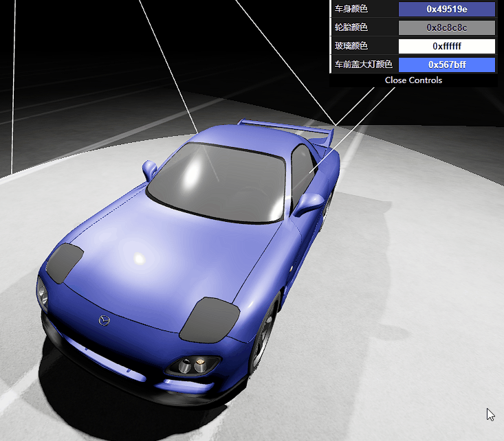Click the 轮胎颜色 label
504x441 pixels.
(x=351, y=27)
